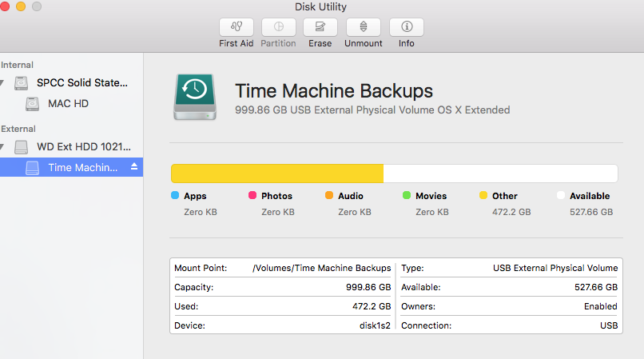Click the MAC HD volume icon in sidebar
644x359 pixels.
(x=32, y=104)
